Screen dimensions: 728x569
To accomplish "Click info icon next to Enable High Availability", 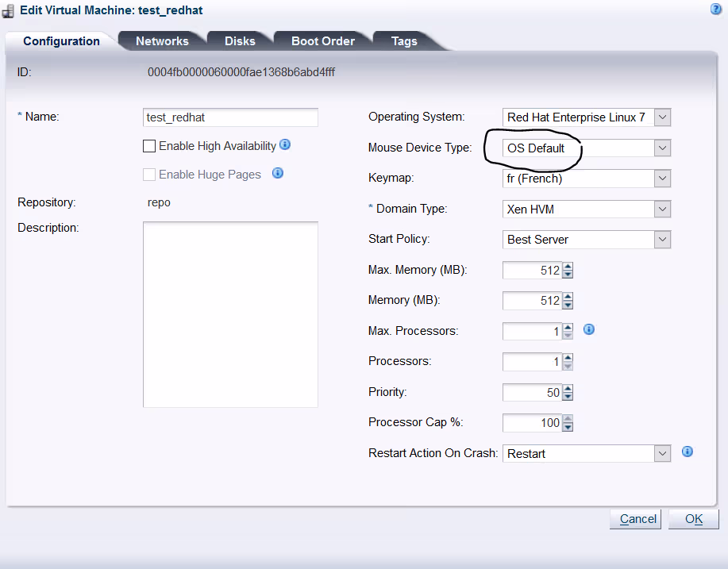I will coord(285,145).
